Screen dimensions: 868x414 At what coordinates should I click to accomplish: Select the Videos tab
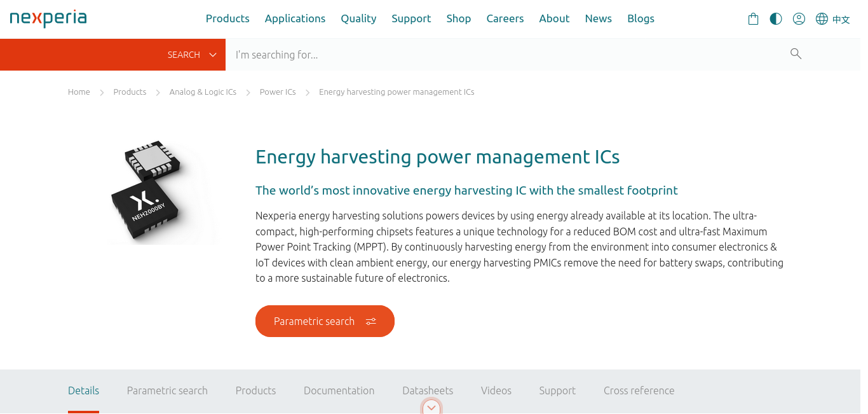point(496,390)
